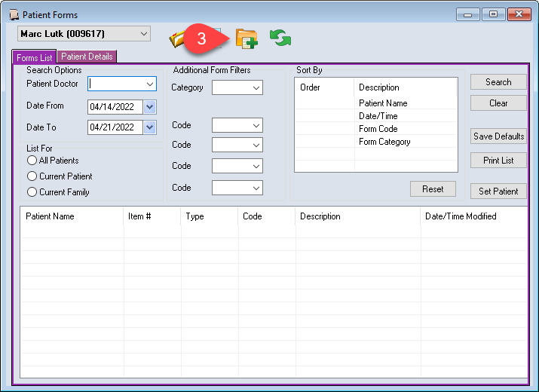Image resolution: width=539 pixels, height=392 pixels.
Task: Click the Patient Name column header in results grid
Action: (x=72, y=216)
